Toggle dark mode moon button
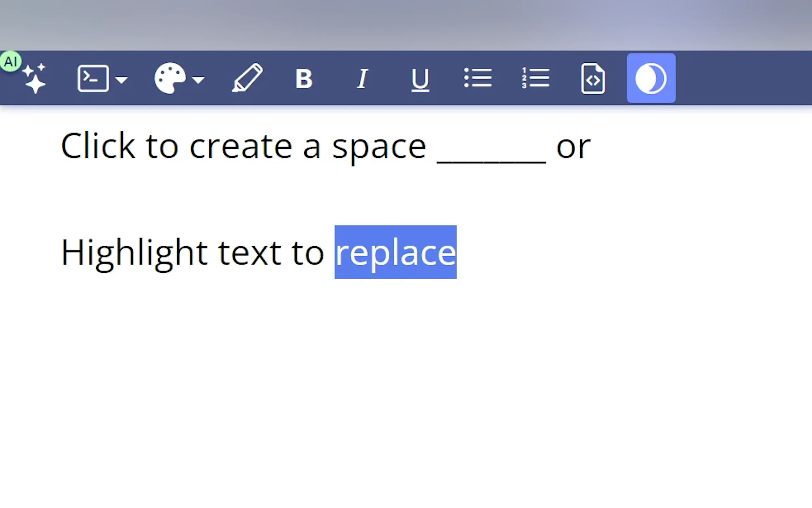This screenshot has width=812, height=508. pos(651,78)
